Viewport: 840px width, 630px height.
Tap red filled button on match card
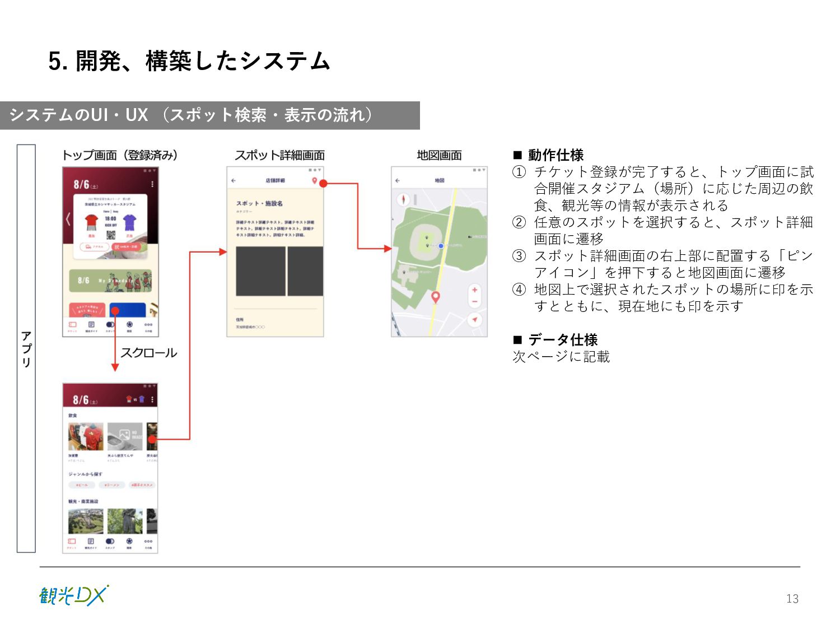(x=127, y=246)
